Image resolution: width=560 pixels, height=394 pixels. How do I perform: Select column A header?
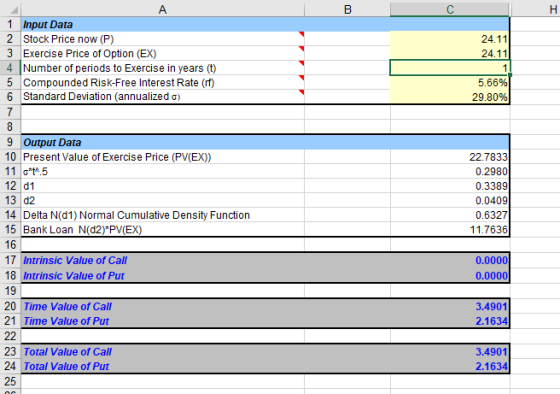(x=162, y=9)
